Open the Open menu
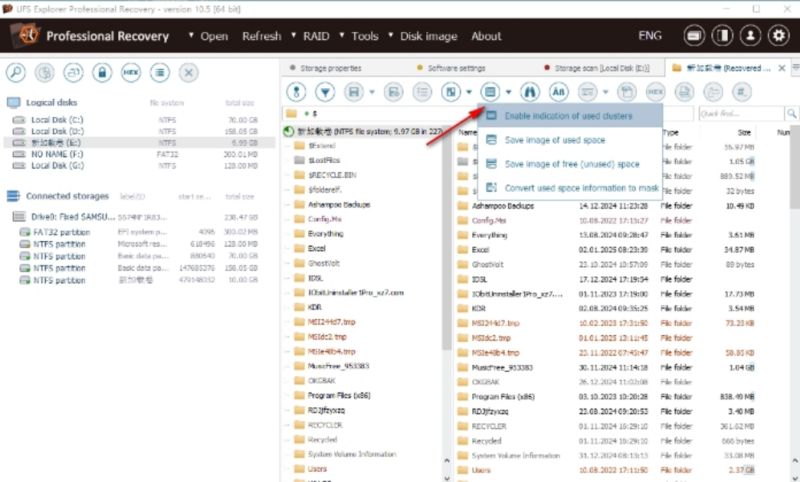The image size is (800, 482). coord(214,36)
